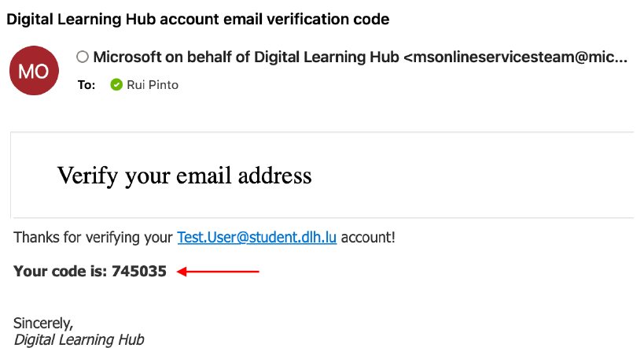Open the Rui Pinto recipient contact
This screenshot has width=644, height=348.
click(x=153, y=84)
